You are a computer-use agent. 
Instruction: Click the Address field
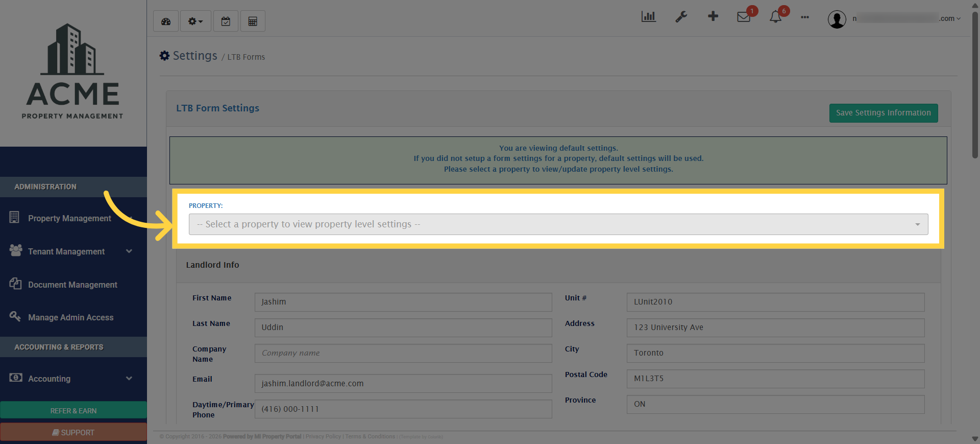[x=775, y=328]
